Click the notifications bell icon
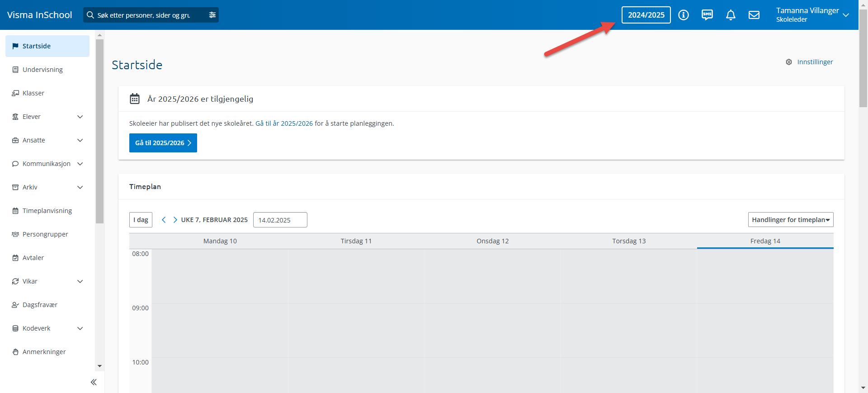The image size is (868, 393). pyautogui.click(x=731, y=15)
